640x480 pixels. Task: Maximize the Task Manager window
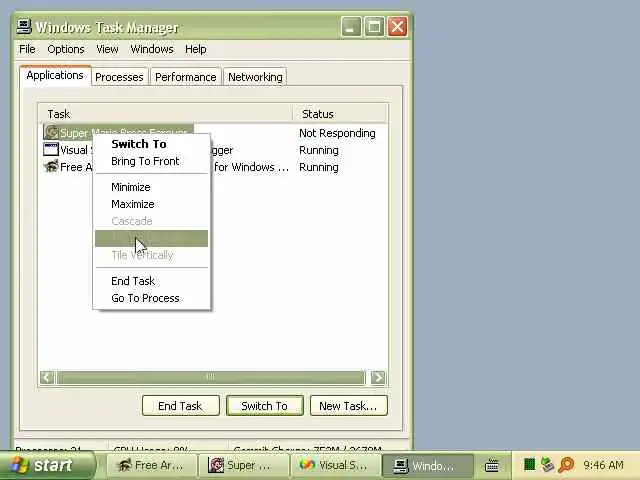click(x=374, y=27)
